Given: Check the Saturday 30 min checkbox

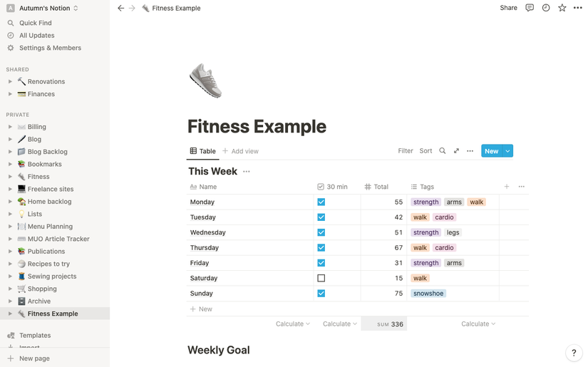Looking at the screenshot, I should tap(321, 278).
